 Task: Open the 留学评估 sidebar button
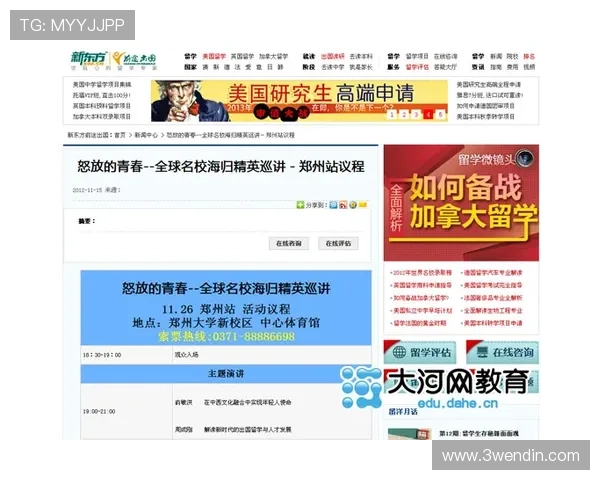420,352
